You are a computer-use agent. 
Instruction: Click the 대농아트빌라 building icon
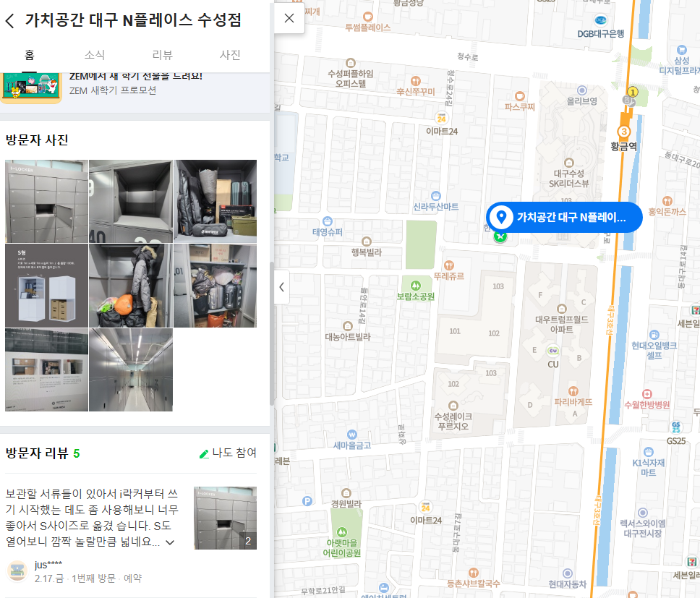click(348, 326)
